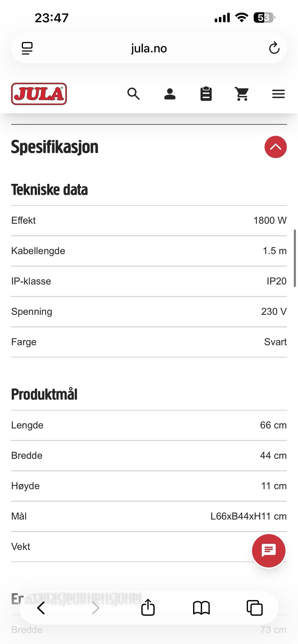The width and height of the screenshot is (298, 644).
Task: Tap the Safari forward arrow
Action: pos(96,608)
